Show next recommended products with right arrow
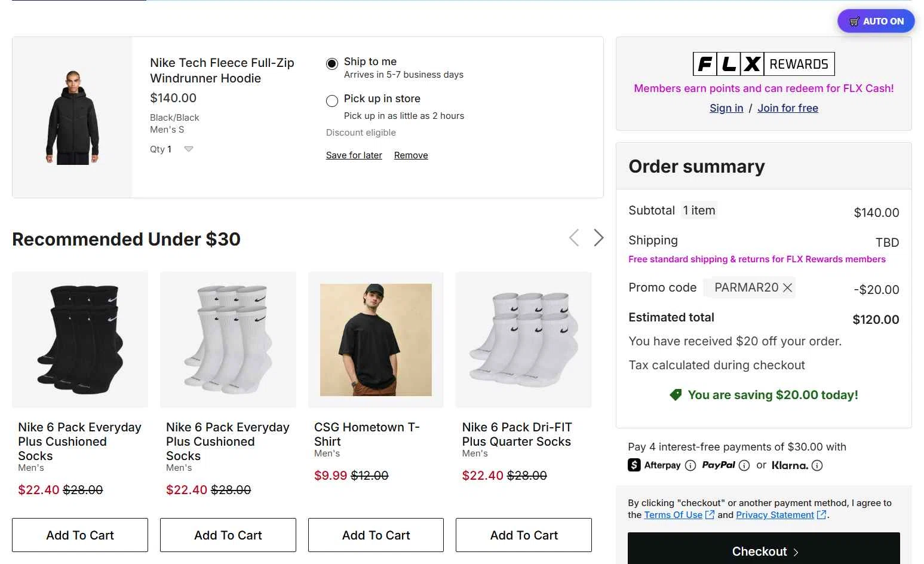Image resolution: width=924 pixels, height=564 pixels. pos(598,238)
